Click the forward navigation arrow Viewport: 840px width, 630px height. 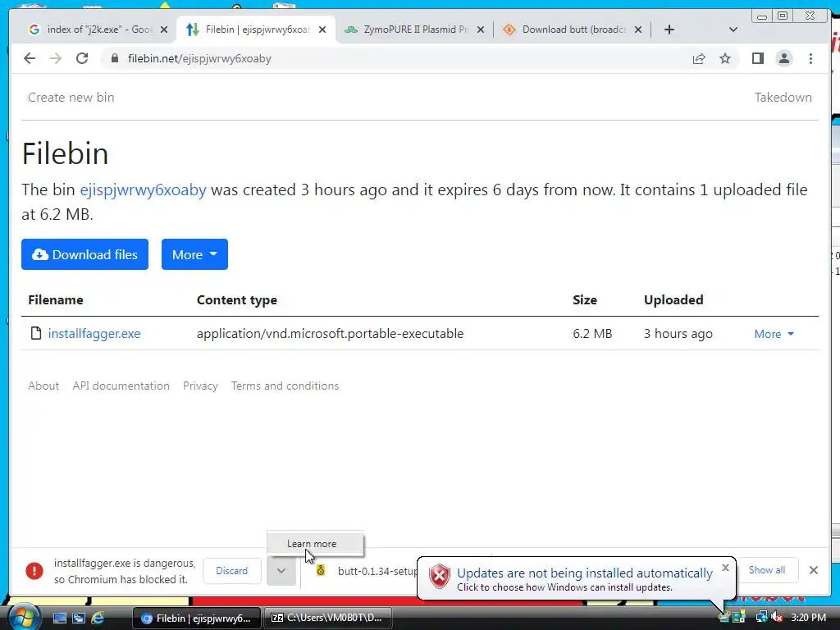click(x=56, y=58)
